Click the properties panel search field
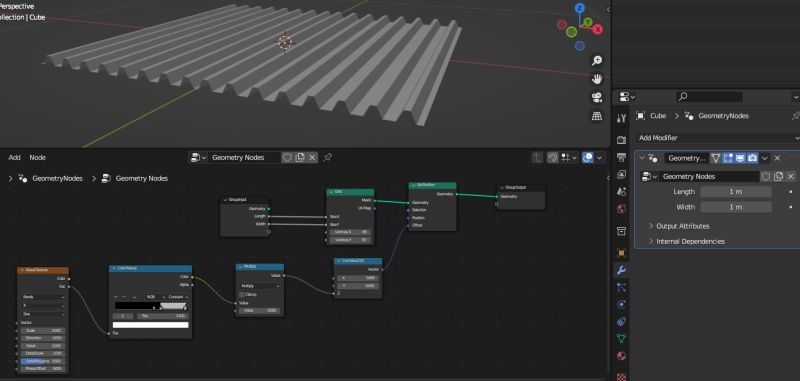 point(709,97)
